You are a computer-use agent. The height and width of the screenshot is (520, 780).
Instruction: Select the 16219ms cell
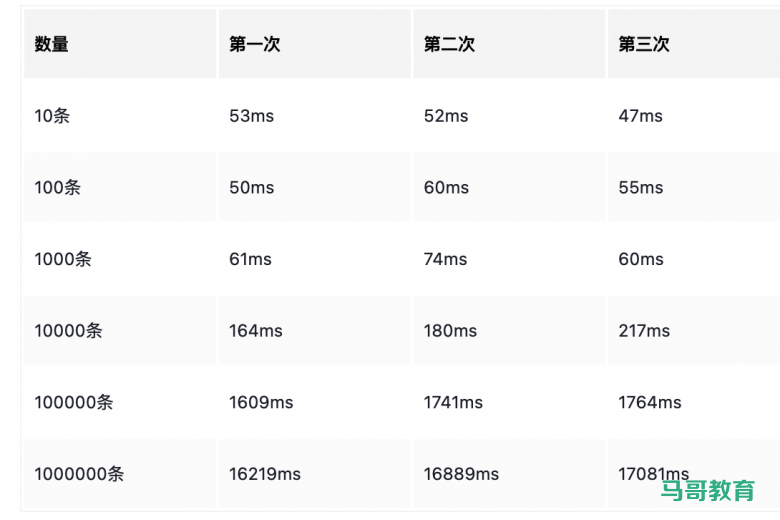click(265, 474)
